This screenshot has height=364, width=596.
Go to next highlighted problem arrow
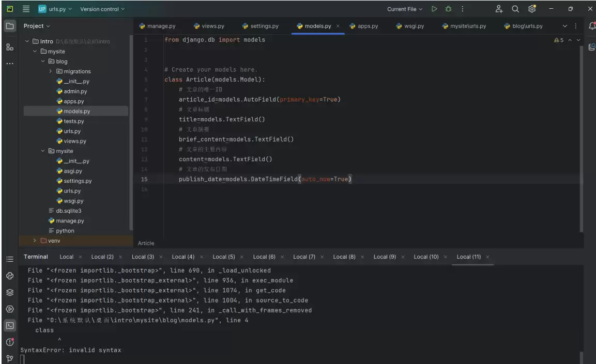[578, 40]
